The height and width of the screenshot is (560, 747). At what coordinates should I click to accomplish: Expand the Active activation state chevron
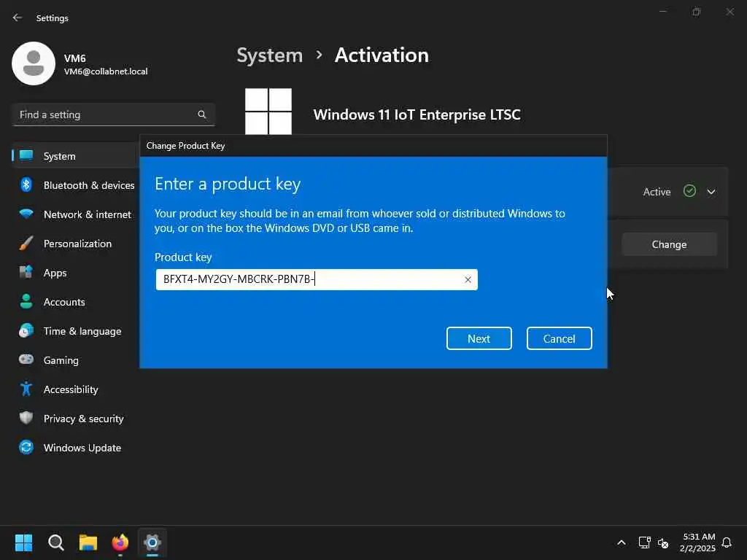[711, 192]
